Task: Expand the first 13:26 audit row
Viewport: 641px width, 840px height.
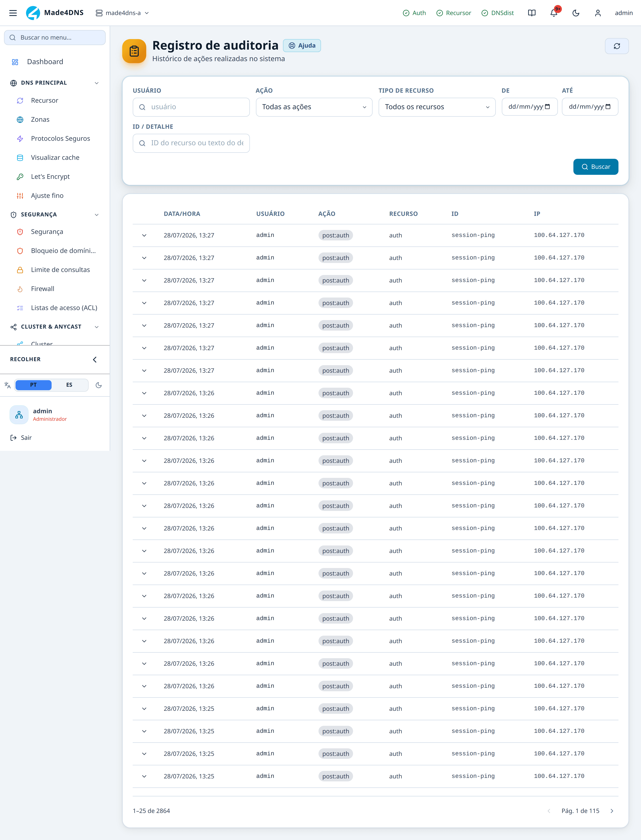Action: click(x=144, y=393)
